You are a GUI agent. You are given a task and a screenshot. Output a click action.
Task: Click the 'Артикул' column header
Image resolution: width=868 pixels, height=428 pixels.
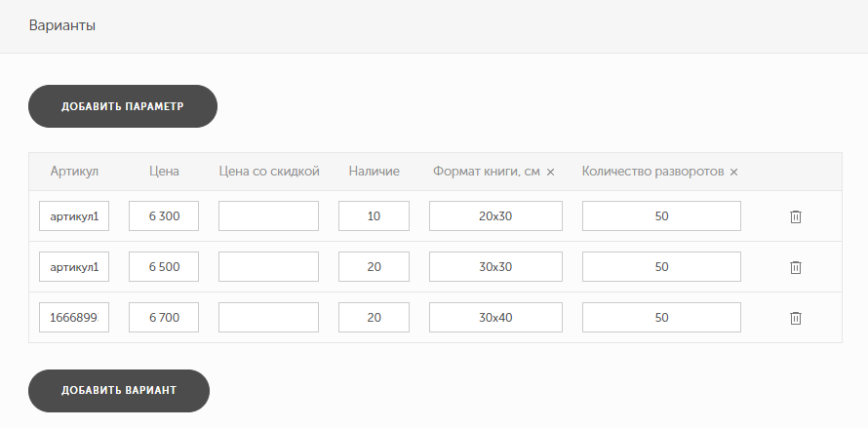click(x=74, y=172)
